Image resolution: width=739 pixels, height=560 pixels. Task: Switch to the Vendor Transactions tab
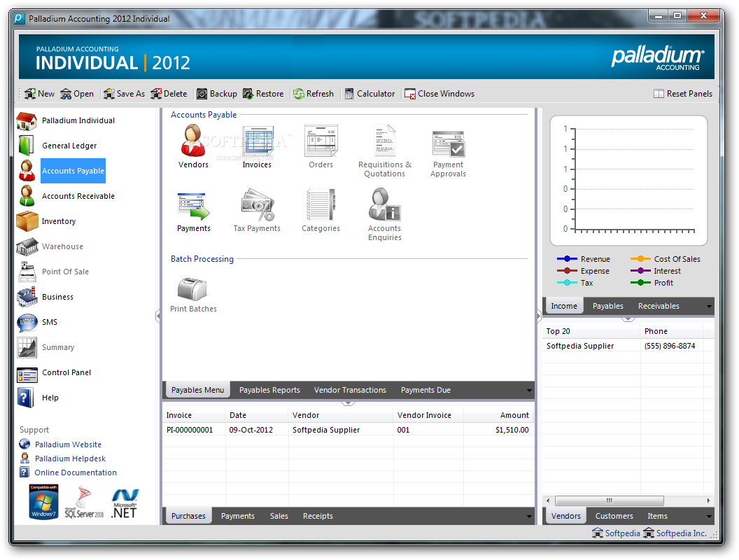pyautogui.click(x=350, y=390)
